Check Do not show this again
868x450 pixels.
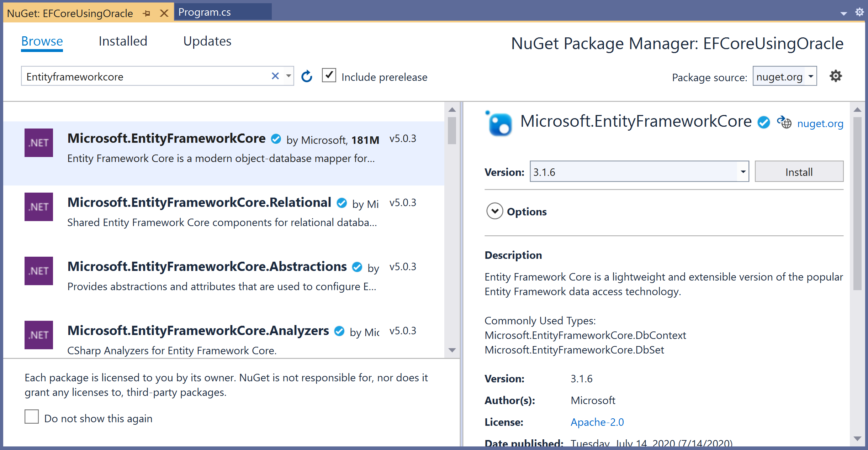32,417
